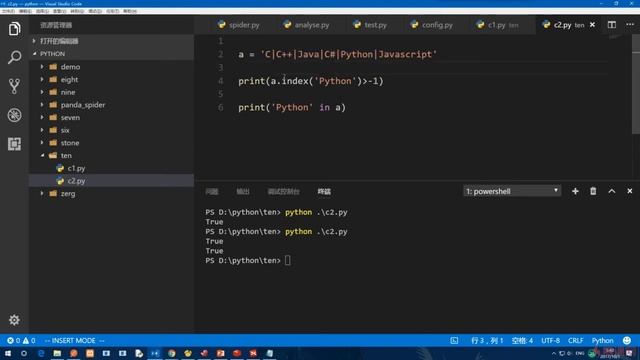Image resolution: width=640 pixels, height=360 pixels.
Task: Open the Problems panel tab
Action: pos(212,191)
